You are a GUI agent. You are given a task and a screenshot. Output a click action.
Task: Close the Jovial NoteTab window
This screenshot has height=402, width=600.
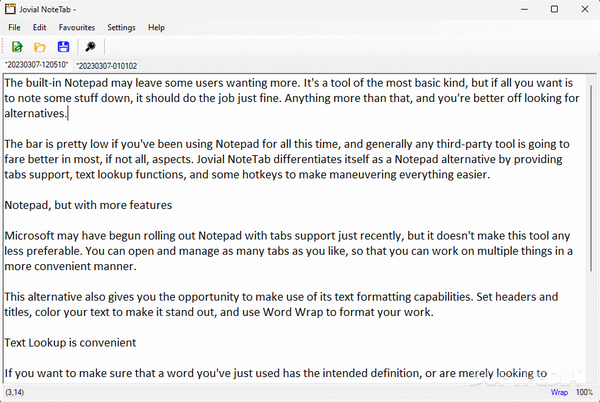point(585,9)
